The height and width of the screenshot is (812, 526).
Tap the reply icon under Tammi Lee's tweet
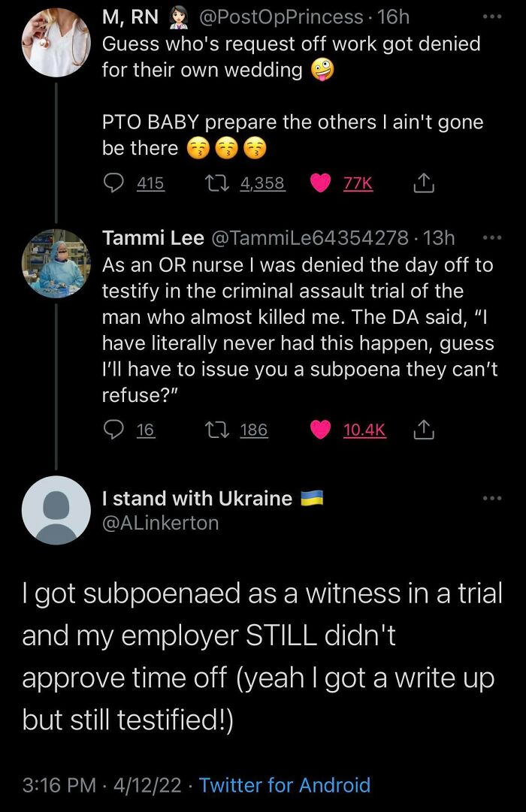point(113,429)
